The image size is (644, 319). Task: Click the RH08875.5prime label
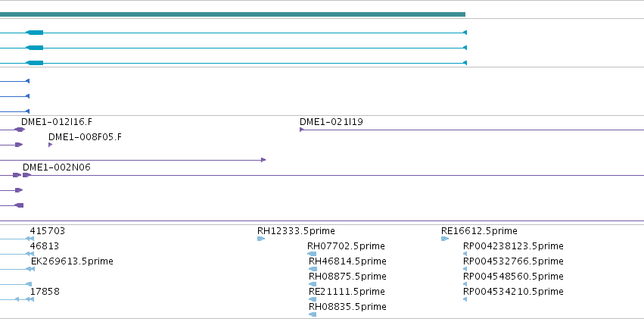(x=347, y=277)
